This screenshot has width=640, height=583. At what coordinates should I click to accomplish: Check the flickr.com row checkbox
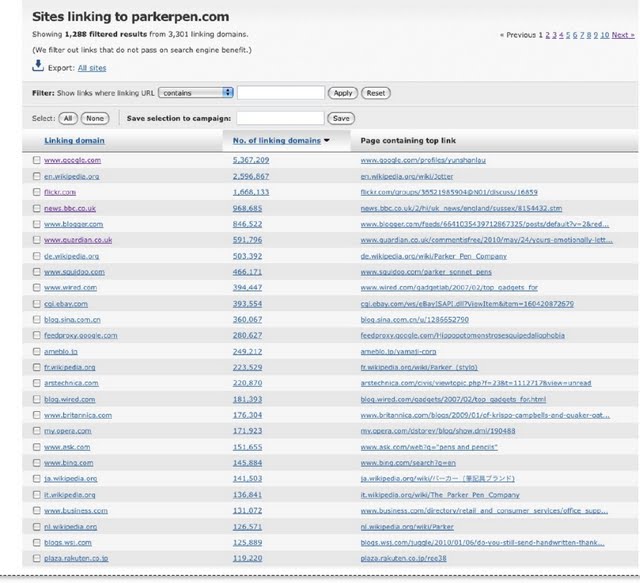(x=37, y=192)
